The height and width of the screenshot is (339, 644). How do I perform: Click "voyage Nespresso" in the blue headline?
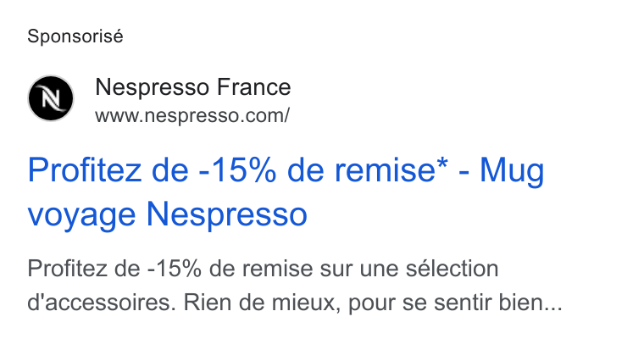[x=167, y=214]
